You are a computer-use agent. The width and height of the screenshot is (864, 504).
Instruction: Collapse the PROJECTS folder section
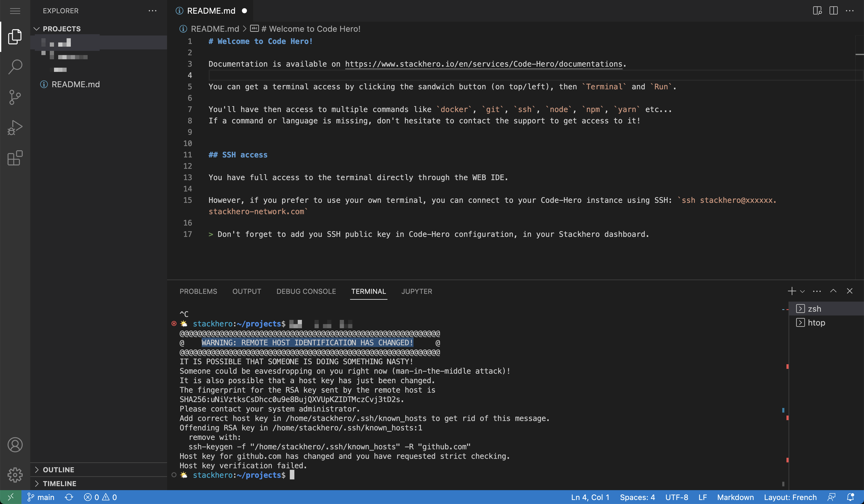pos(37,29)
